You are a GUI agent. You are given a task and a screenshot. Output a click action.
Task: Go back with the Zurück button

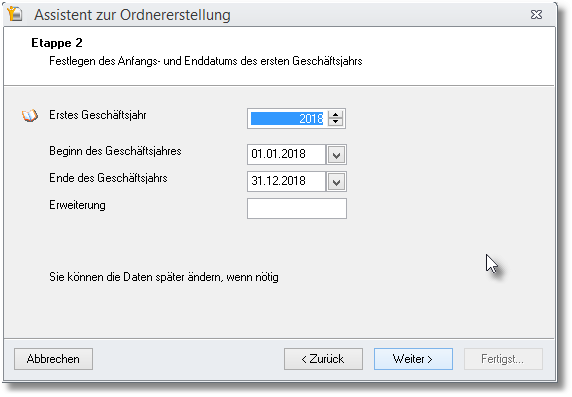(323, 359)
